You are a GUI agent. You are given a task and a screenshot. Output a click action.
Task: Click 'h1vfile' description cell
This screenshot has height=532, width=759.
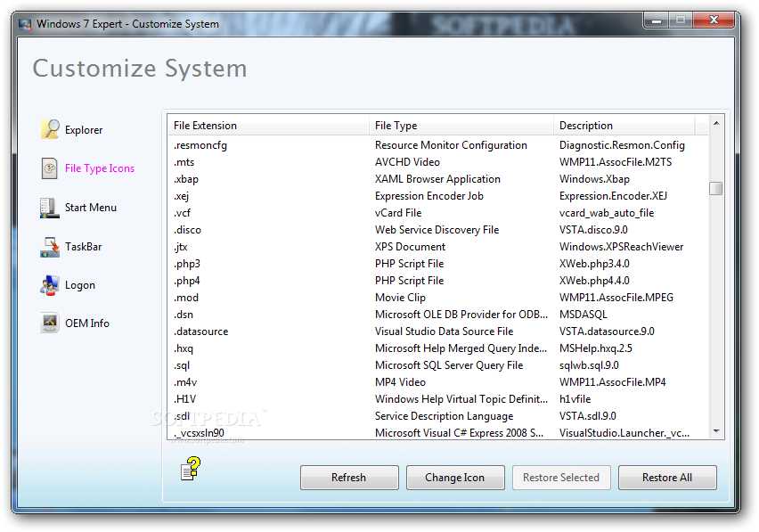point(575,399)
